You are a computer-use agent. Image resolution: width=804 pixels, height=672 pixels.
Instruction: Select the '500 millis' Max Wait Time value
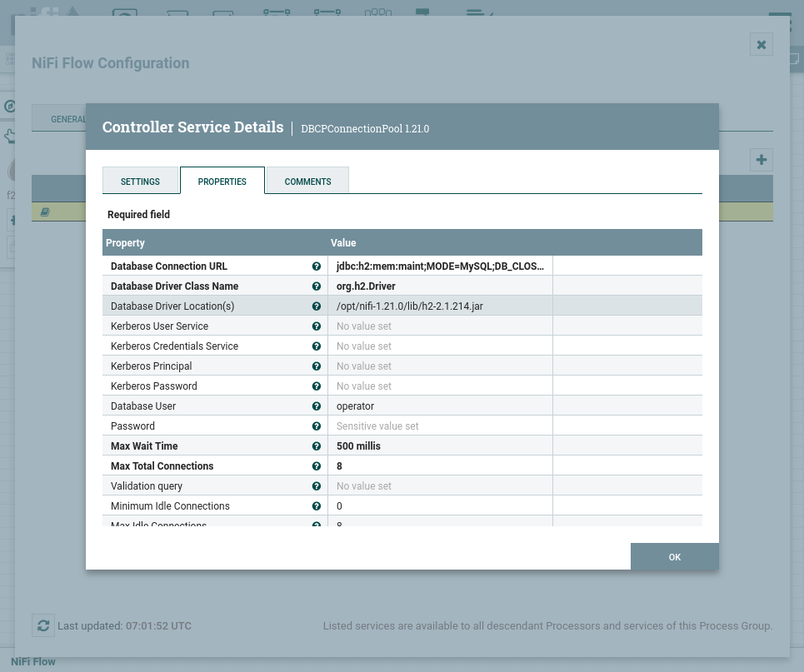tap(440, 446)
